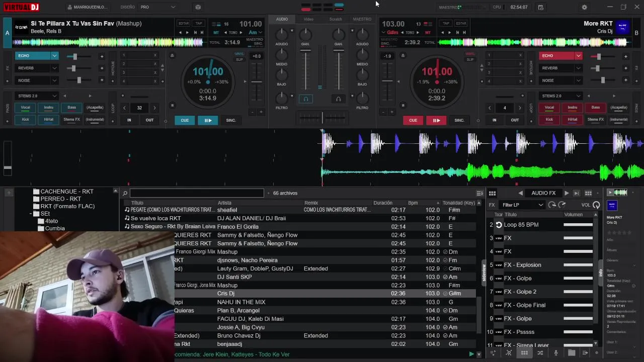Open STEMS 2.0 pads dropdown on deck A
Image resolution: width=644 pixels, height=362 pixels.
pyautogui.click(x=36, y=96)
